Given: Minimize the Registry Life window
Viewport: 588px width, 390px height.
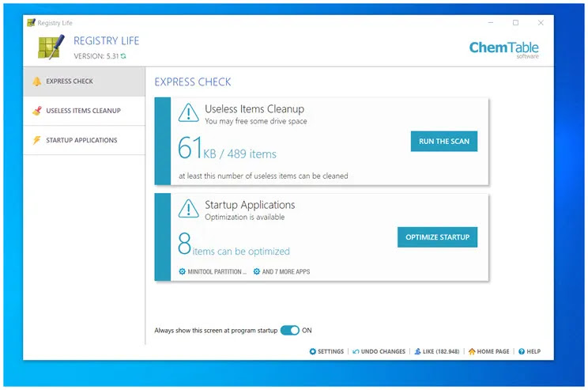Looking at the screenshot, I should pos(491,22).
